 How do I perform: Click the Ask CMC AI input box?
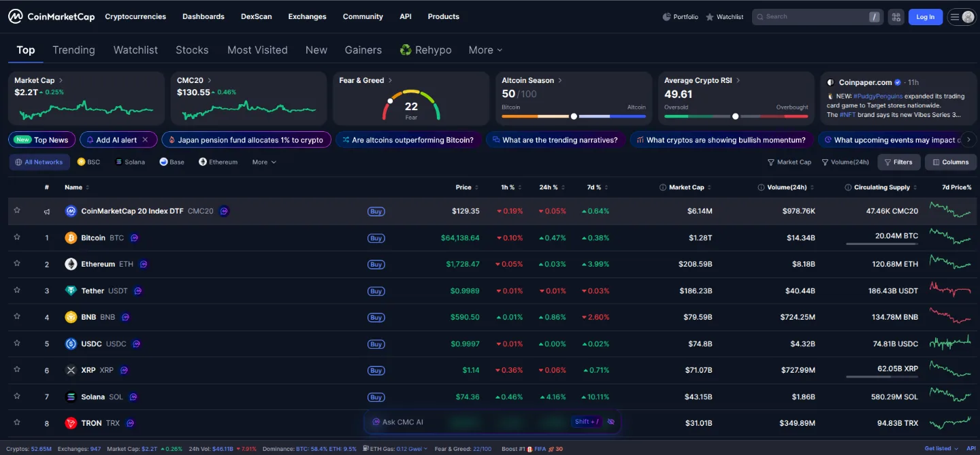493,422
